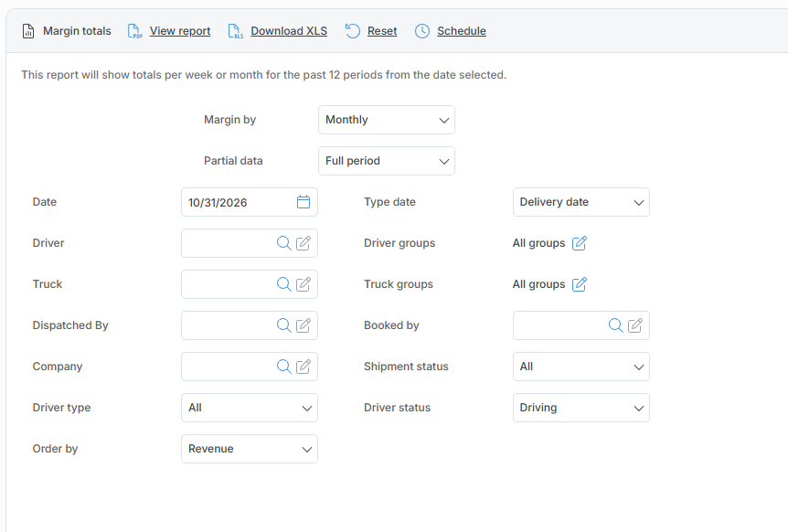Expand the Shipment status dropdown
Viewport: 788px width, 532px height.
[581, 367]
